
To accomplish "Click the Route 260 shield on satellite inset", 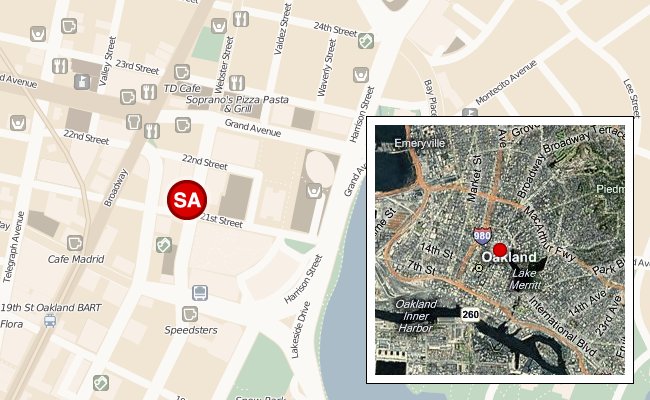I will pyautogui.click(x=471, y=315).
